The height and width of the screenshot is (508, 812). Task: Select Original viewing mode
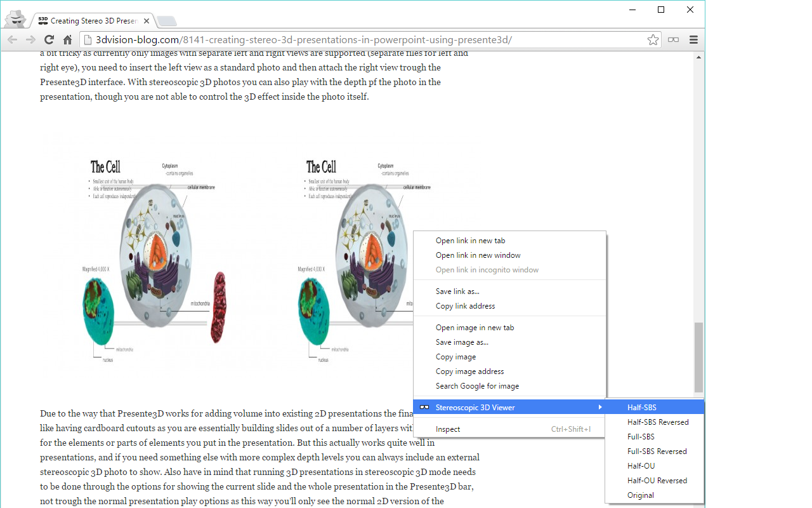(655, 495)
